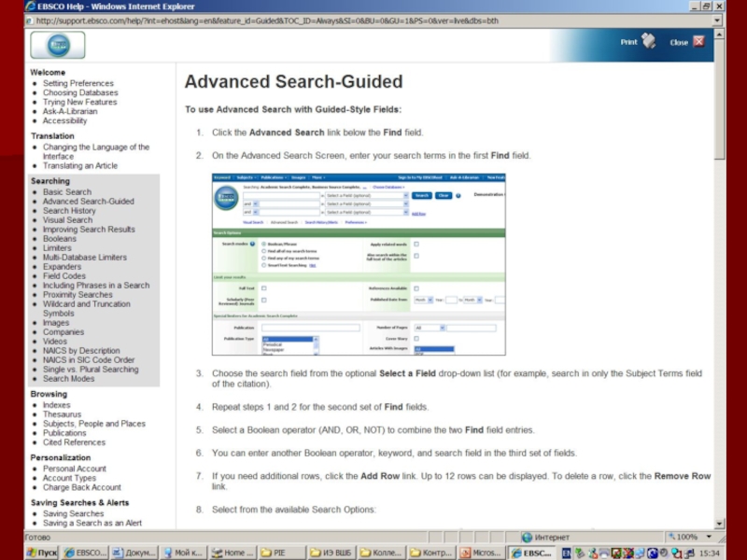This screenshot has height=560, width=747.
Task: Open Images help topic
Action: 56,322
